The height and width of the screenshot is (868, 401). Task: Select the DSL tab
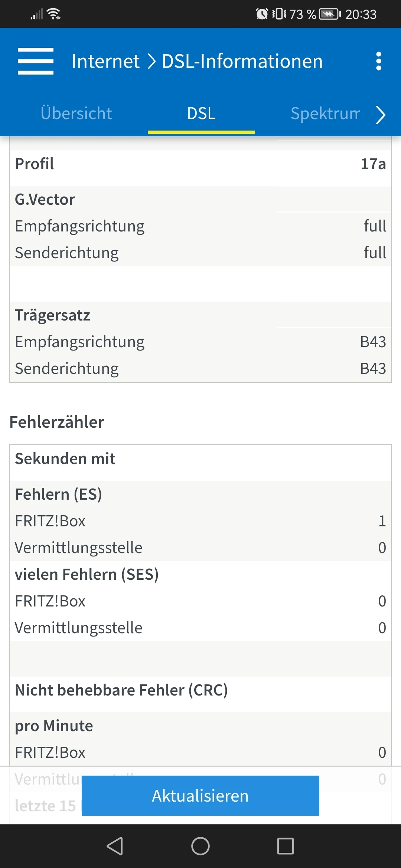[x=201, y=114]
